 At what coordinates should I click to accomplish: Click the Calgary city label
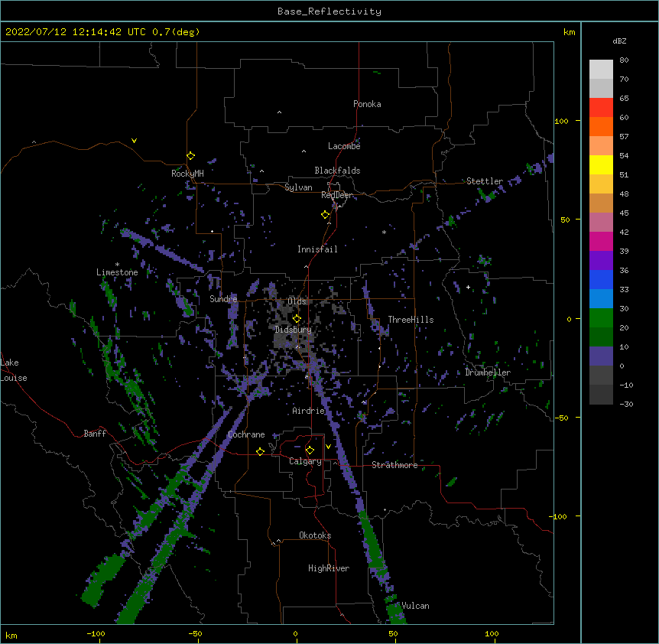pos(305,461)
